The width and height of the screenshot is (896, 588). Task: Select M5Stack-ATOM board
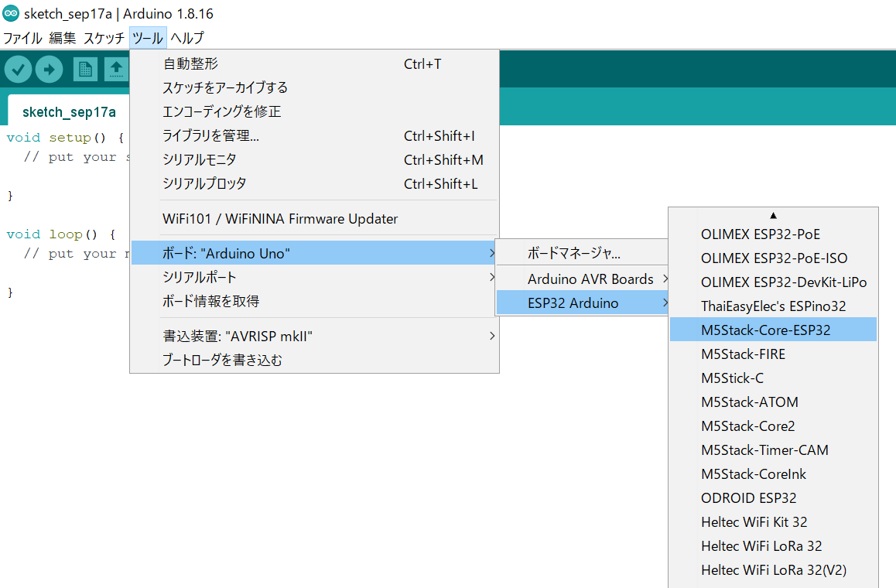tap(773, 402)
